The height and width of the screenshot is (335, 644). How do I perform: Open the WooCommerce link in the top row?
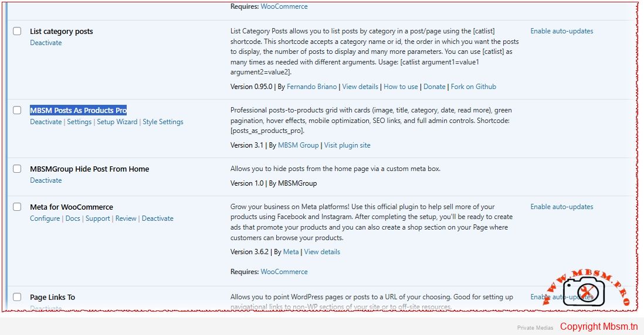click(x=284, y=6)
